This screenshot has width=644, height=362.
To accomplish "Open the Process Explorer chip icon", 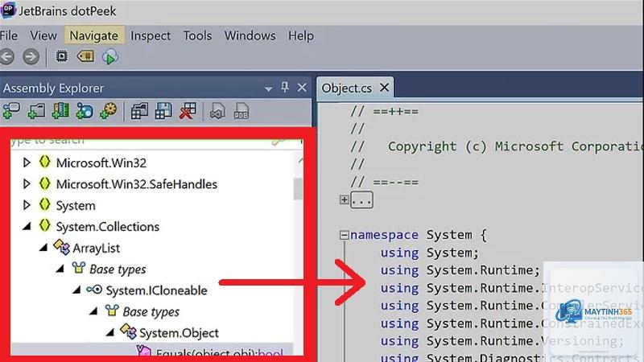I will coord(62,56).
